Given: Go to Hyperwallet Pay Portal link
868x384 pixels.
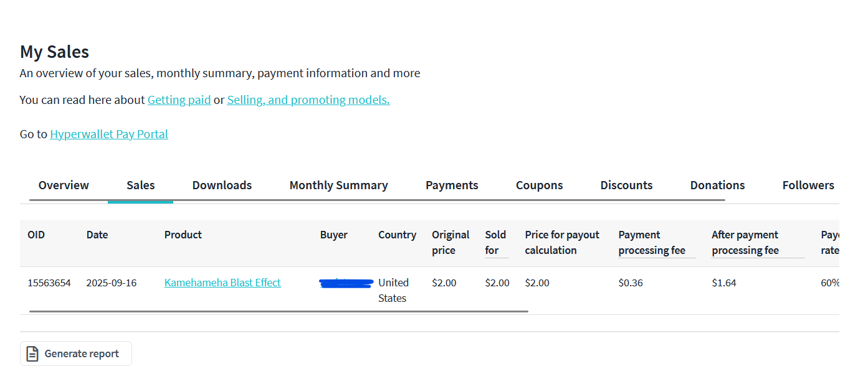Looking at the screenshot, I should click(109, 134).
